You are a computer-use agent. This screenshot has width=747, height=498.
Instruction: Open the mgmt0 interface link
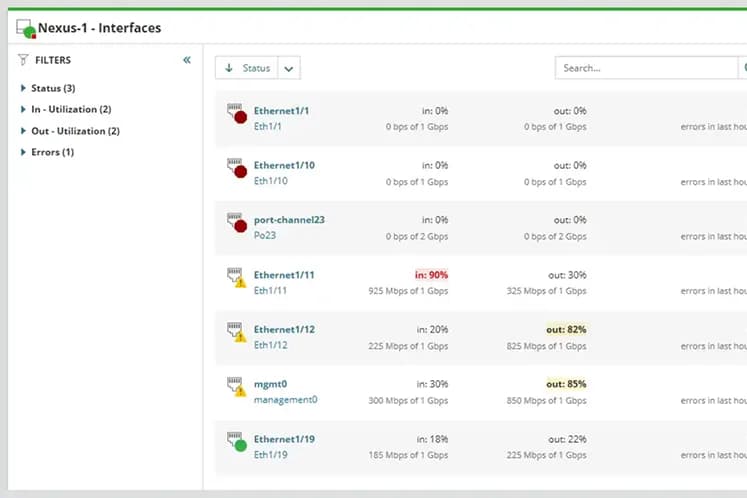tap(271, 384)
